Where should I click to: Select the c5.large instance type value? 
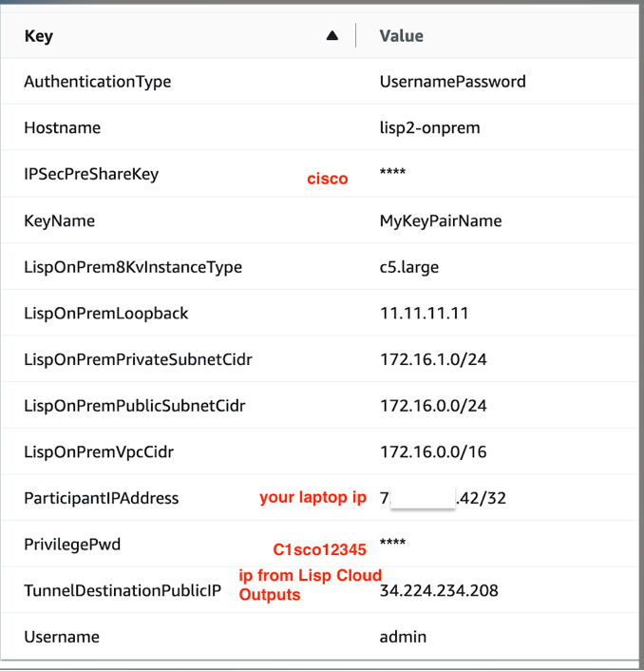click(x=409, y=267)
